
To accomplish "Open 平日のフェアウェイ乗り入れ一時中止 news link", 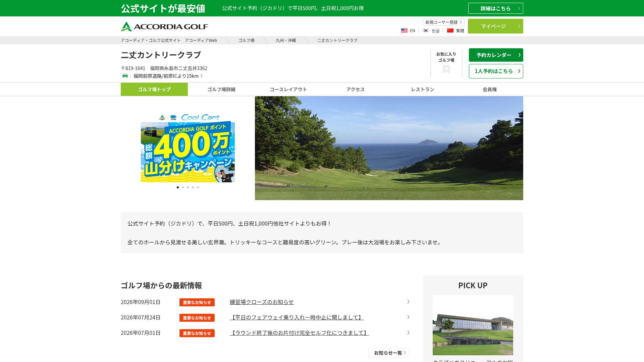I will click(x=297, y=317).
